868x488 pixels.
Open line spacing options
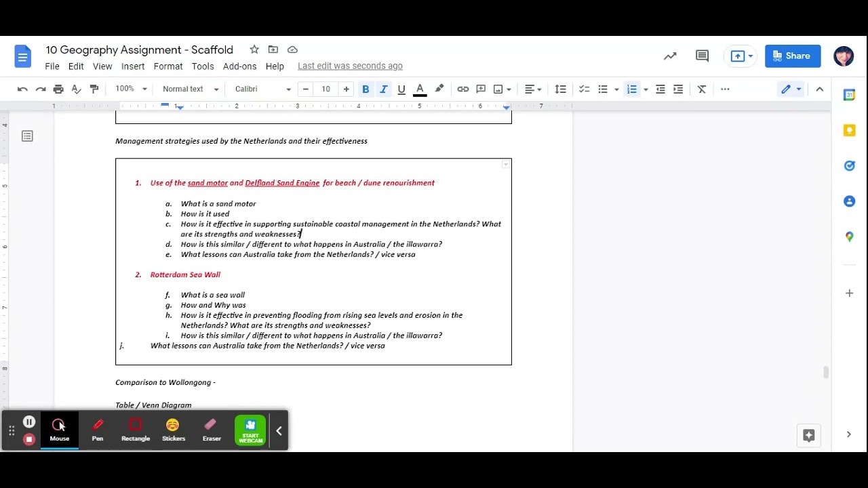[560, 89]
